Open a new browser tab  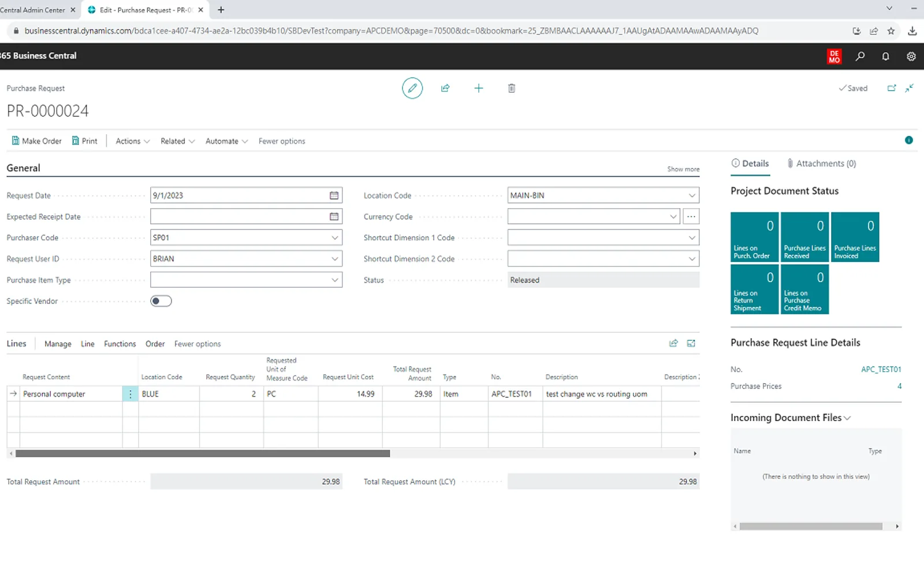click(221, 10)
